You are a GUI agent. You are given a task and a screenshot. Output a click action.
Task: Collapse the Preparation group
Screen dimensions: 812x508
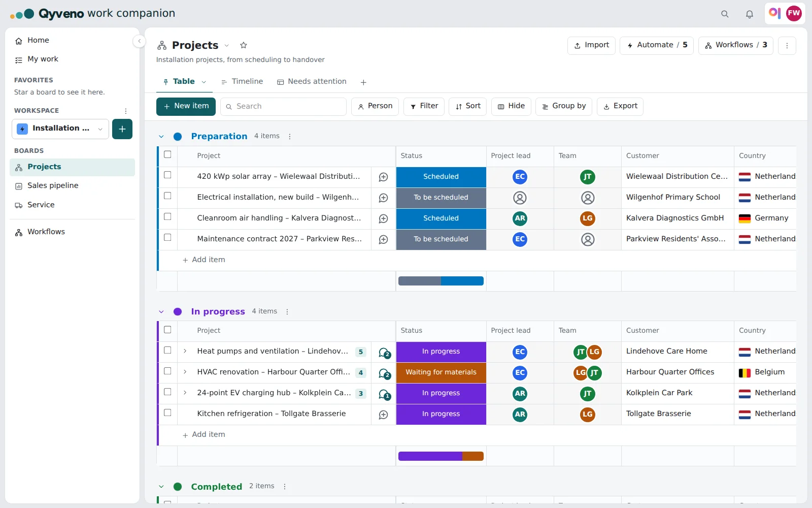tap(161, 137)
